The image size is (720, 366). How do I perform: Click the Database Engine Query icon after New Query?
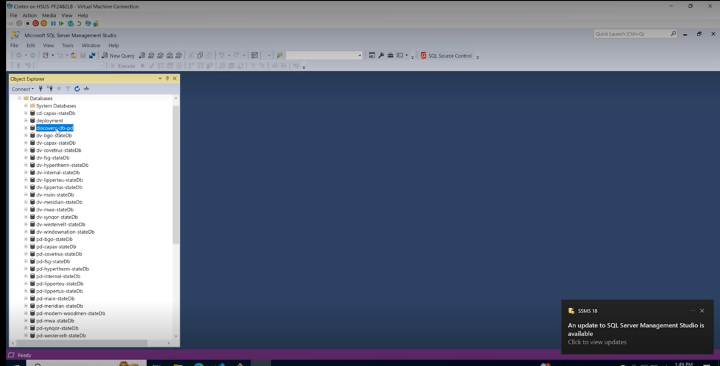pos(142,56)
